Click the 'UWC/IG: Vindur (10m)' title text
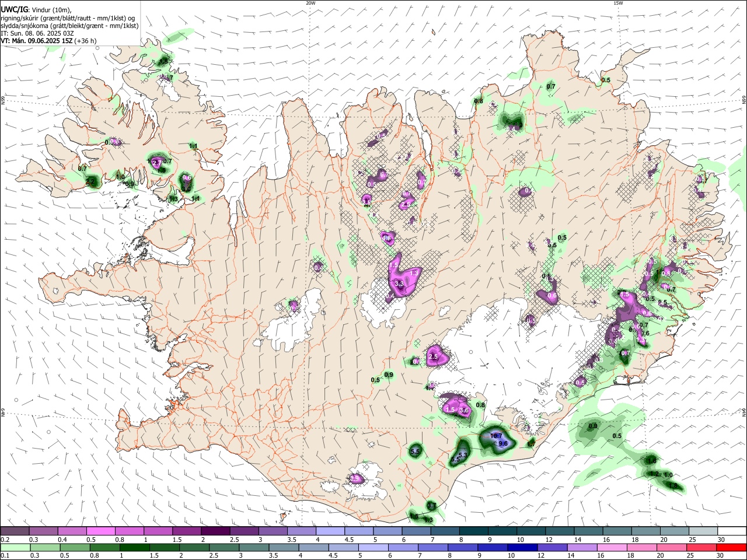This screenshot has width=747, height=560. click(x=36, y=10)
